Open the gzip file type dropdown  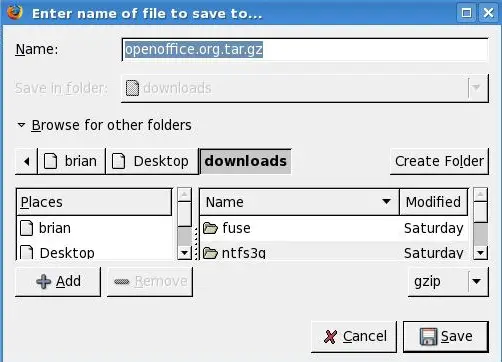(x=448, y=282)
